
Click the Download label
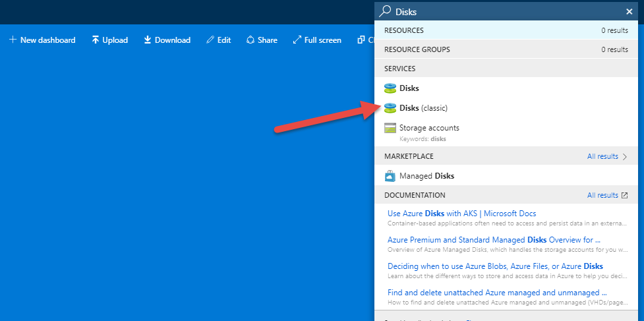173,40
